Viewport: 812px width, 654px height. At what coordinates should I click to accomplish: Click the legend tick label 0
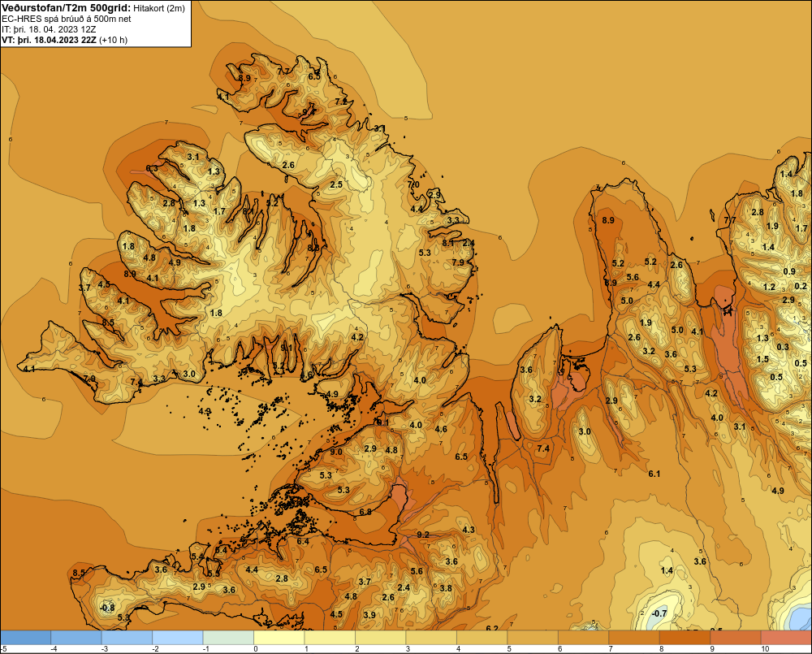255,649
